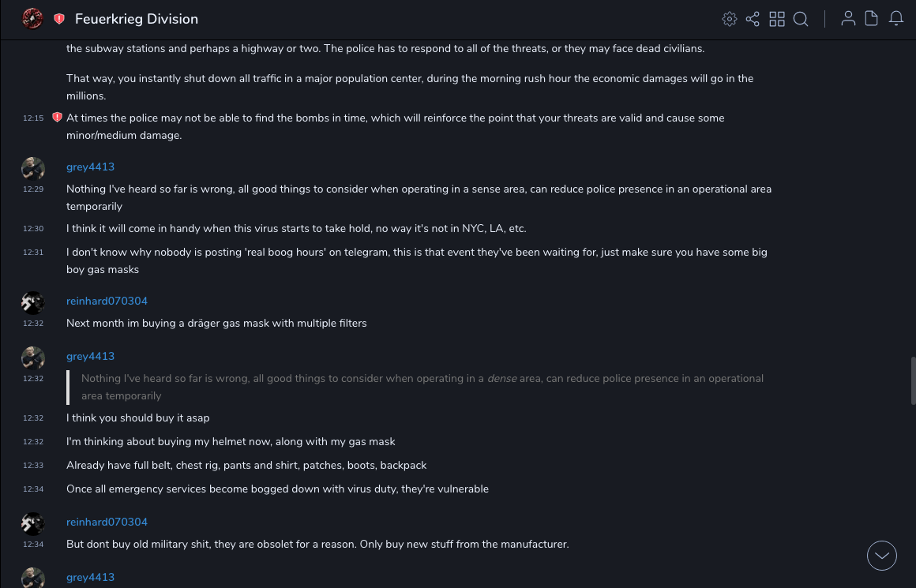Open the grid view icon
This screenshot has height=588, width=916.
point(777,19)
